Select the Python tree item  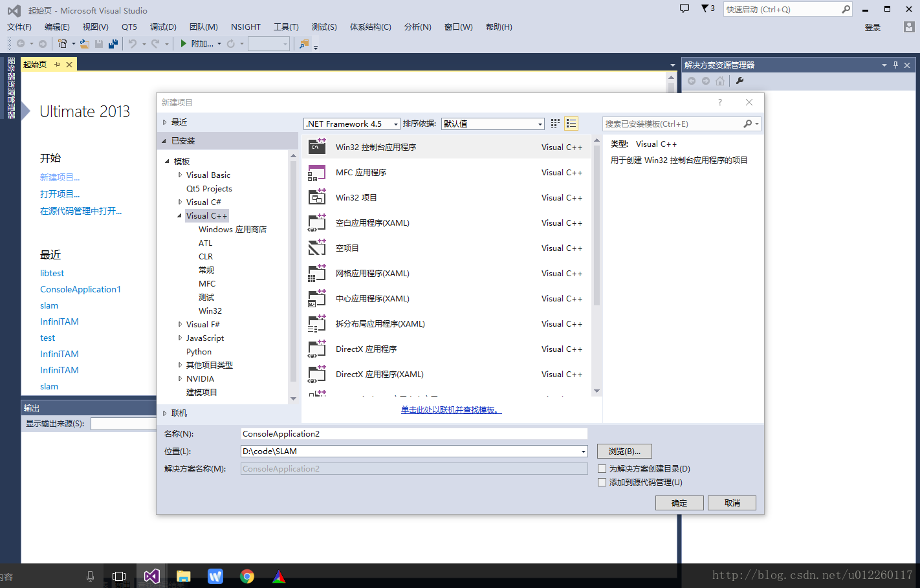click(199, 351)
